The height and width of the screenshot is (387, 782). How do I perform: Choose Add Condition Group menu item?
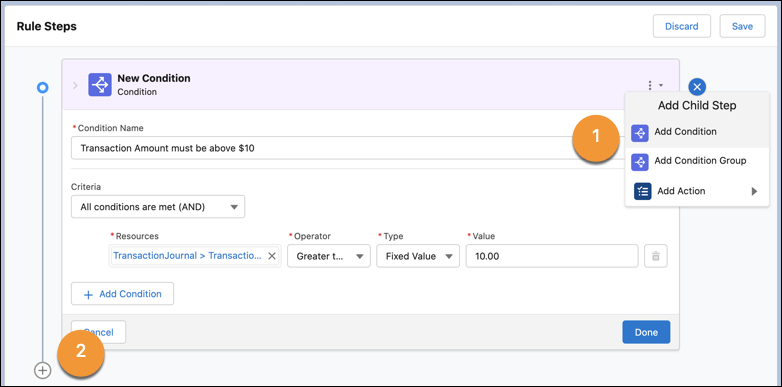click(697, 161)
